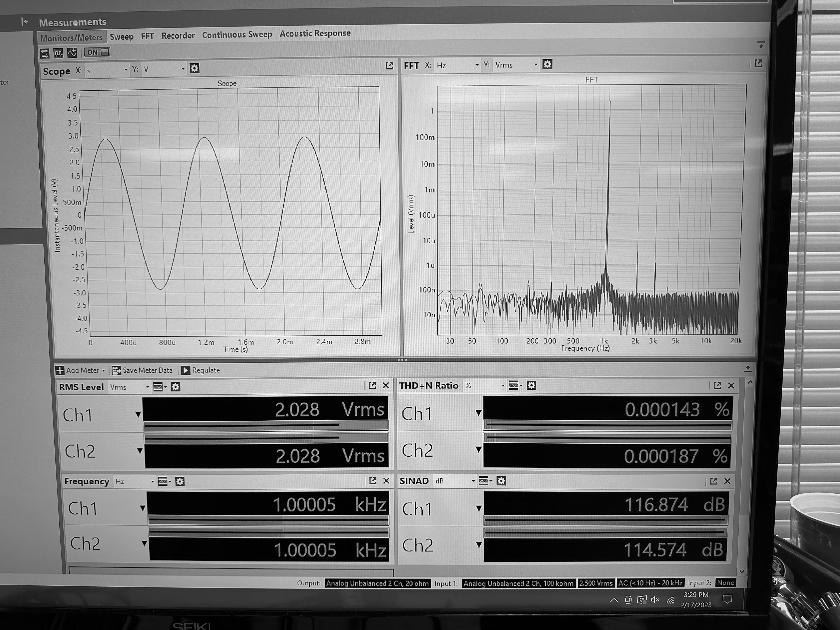Click the SINAD Ch1 bar graph

coord(606,520)
